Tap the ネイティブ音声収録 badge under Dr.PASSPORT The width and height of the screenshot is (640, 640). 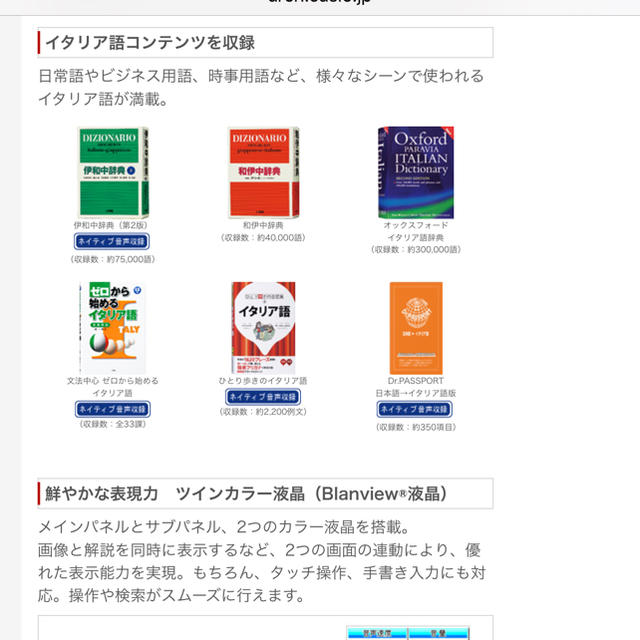[x=414, y=409]
